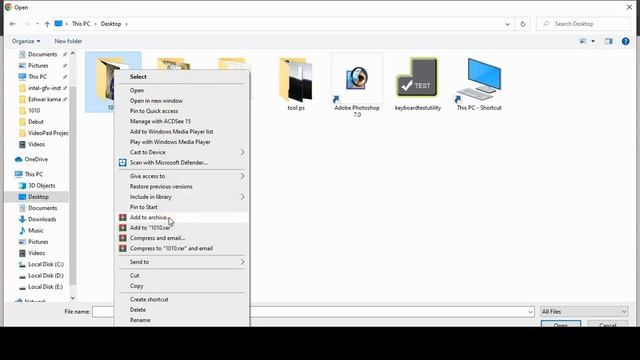The image size is (640, 360).
Task: Click WinRAR icon beside Add to archive
Action: [x=122, y=218]
